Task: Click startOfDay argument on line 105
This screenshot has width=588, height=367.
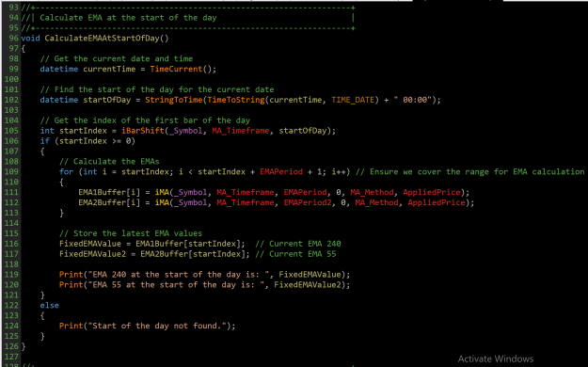Action: pyautogui.click(x=303, y=131)
